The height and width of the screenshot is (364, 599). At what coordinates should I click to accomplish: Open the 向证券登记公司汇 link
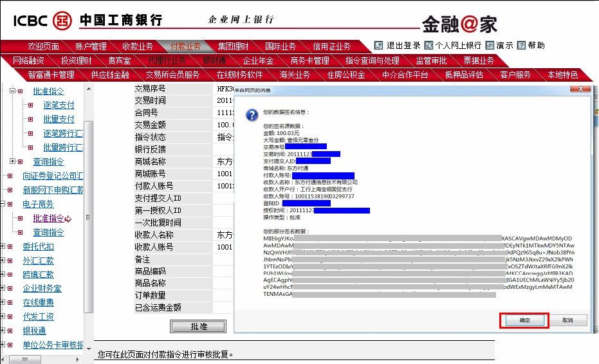coord(53,176)
